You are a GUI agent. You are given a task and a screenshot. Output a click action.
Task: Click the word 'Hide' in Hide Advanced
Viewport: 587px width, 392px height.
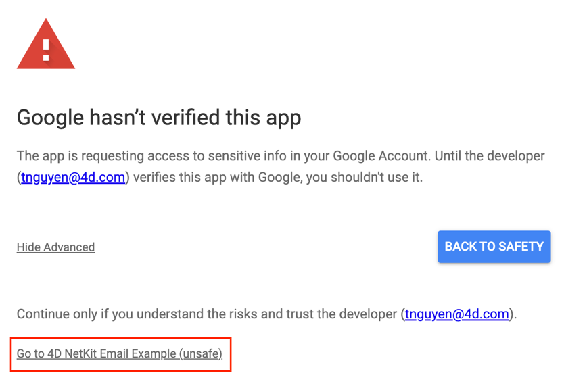coord(28,247)
